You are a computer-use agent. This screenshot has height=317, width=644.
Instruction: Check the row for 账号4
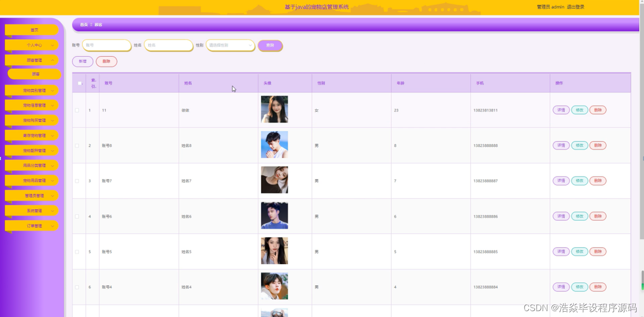point(77,287)
